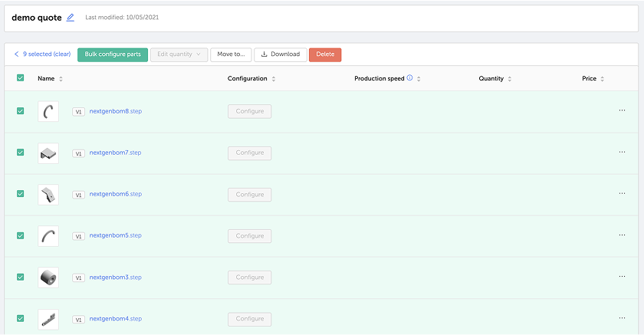The image size is (644, 335).
Task: Open the three-dot menu for nextgenbom8.step
Action: click(x=622, y=110)
